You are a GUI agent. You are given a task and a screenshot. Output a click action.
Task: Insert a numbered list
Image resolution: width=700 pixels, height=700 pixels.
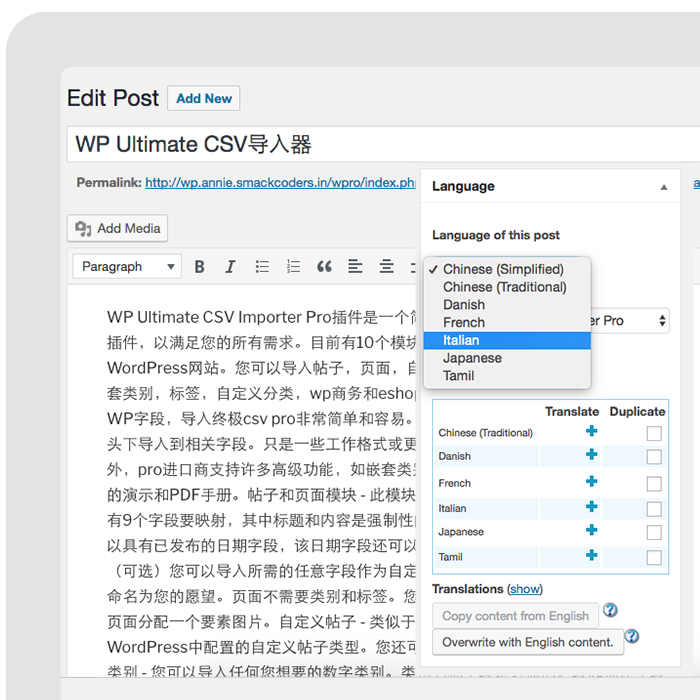click(293, 267)
